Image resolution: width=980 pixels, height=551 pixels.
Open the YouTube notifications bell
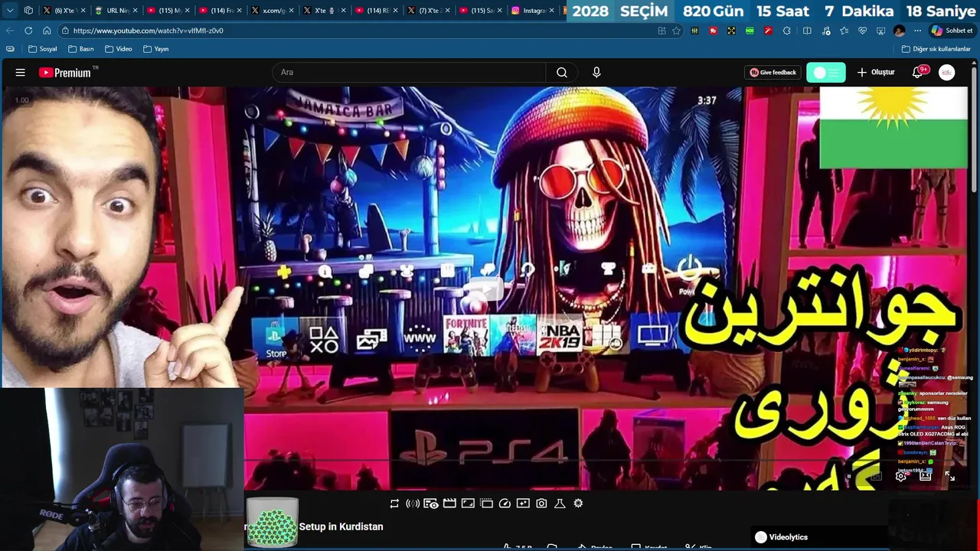point(917,72)
